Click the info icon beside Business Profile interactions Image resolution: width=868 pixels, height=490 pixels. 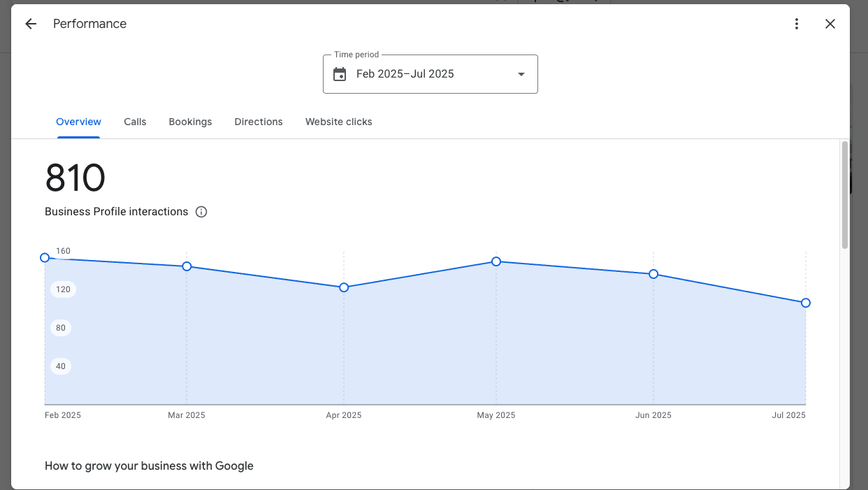[x=201, y=212]
